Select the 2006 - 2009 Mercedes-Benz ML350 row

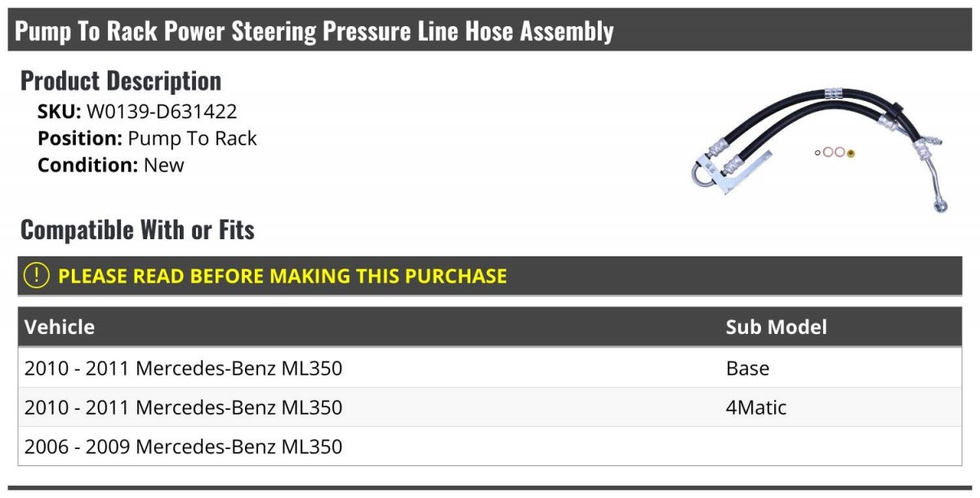490,447
